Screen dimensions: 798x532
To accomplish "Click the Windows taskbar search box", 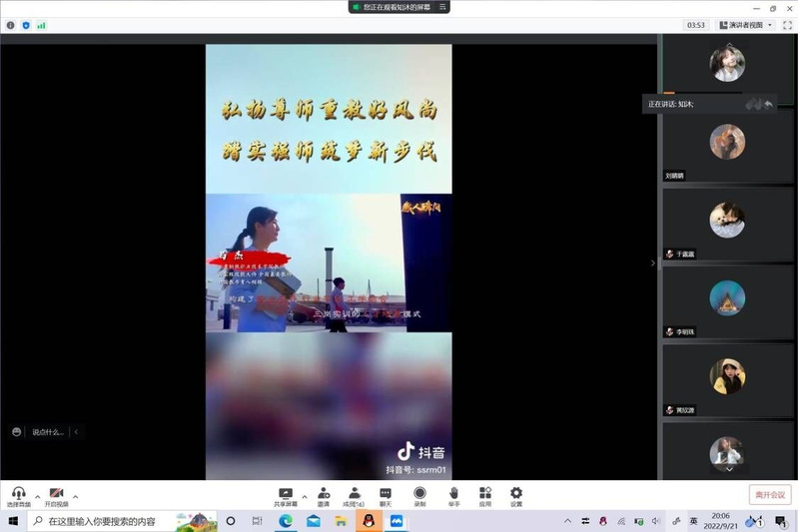I will pyautogui.click(x=100, y=521).
